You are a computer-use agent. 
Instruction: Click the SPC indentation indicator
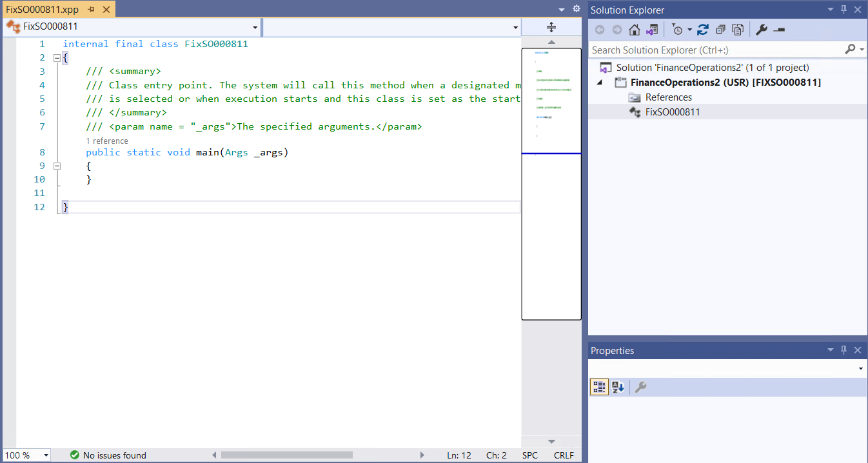tap(530, 455)
